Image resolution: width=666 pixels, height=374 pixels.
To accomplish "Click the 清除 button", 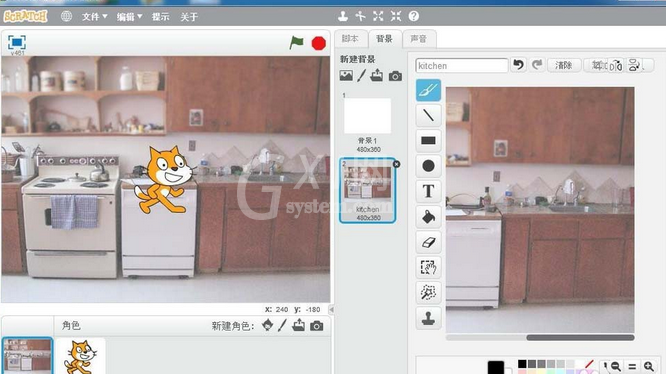I will pos(564,65).
